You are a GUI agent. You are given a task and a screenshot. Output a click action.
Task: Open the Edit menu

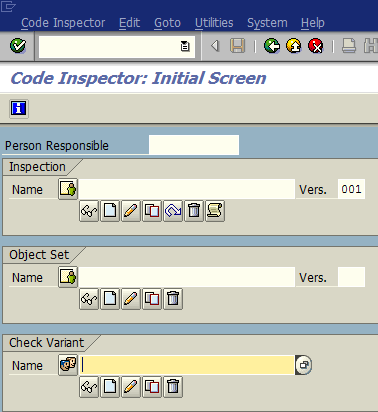tap(129, 23)
